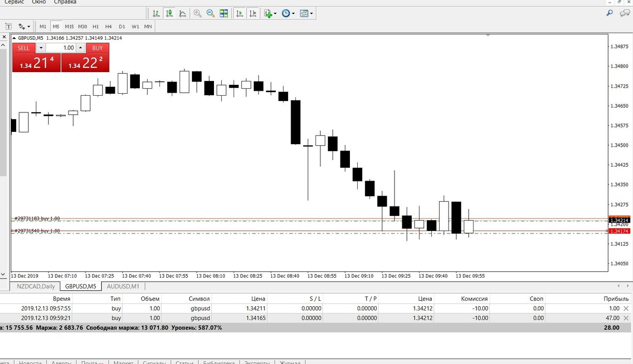Viewport: 633px width, 364px height.
Task: Open the periods clock icon
Action: 286,14
